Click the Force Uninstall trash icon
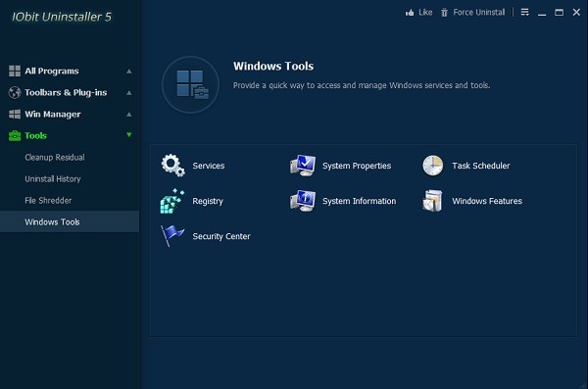Image resolution: width=588 pixels, height=389 pixels. tap(444, 13)
